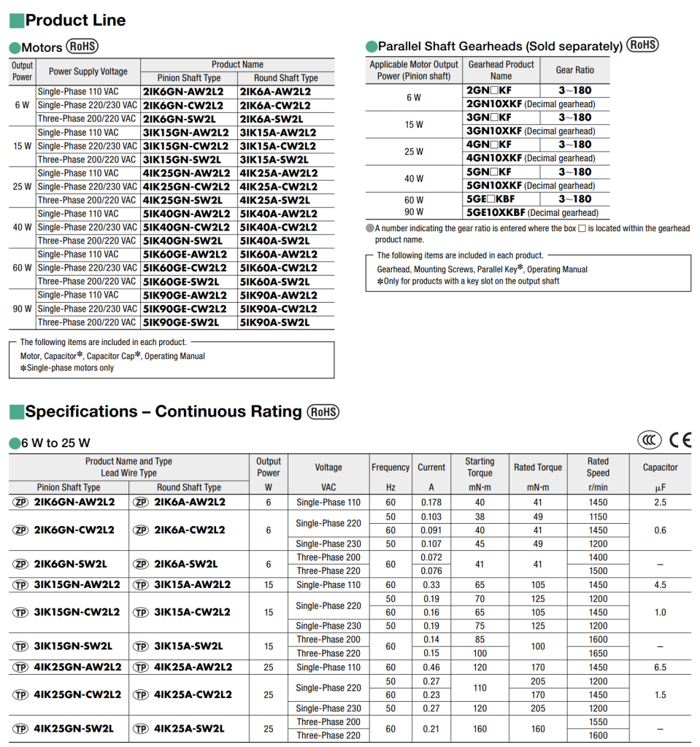Select product name 5IK90A-SW2L
This screenshot has height=747, width=700.
coord(274,322)
